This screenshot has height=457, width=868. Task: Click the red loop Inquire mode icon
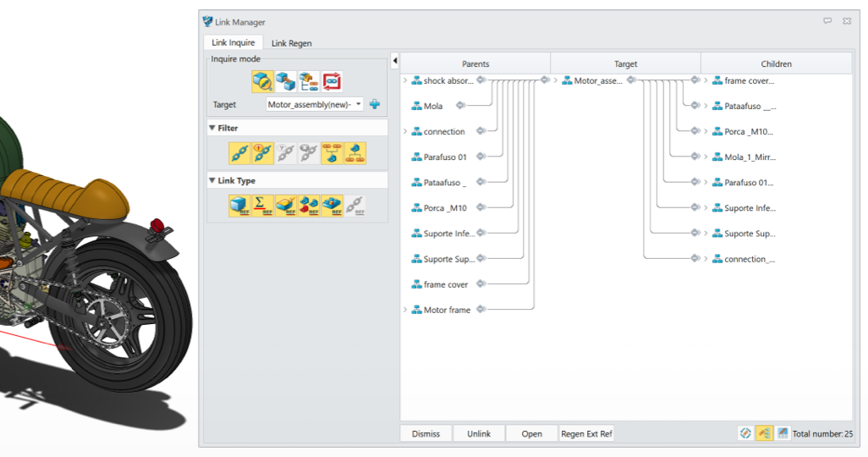(332, 81)
